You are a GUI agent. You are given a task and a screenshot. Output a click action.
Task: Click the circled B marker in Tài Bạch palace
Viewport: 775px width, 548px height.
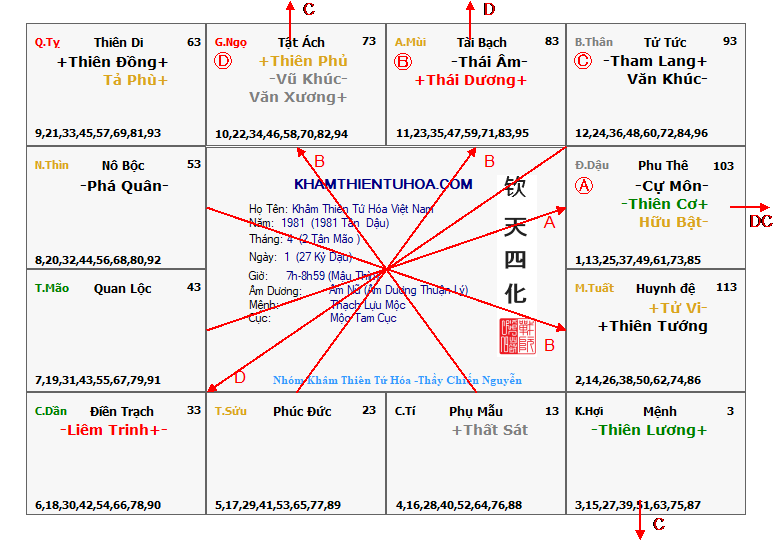[x=403, y=61]
